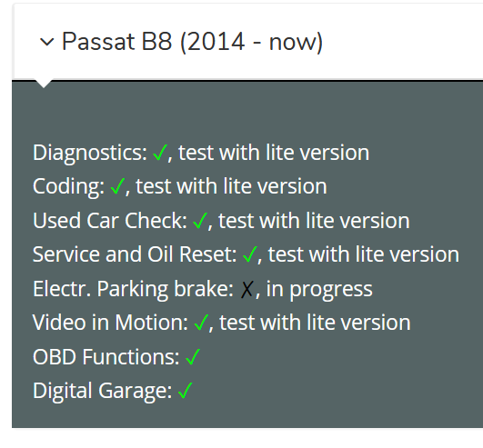
Task: Click the Digital Garage label
Action: 103,392
